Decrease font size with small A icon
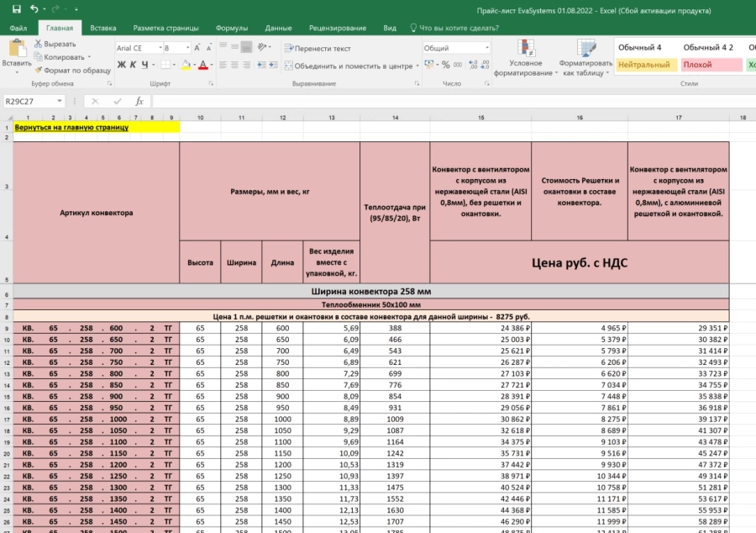The image size is (756, 533). 209,48
